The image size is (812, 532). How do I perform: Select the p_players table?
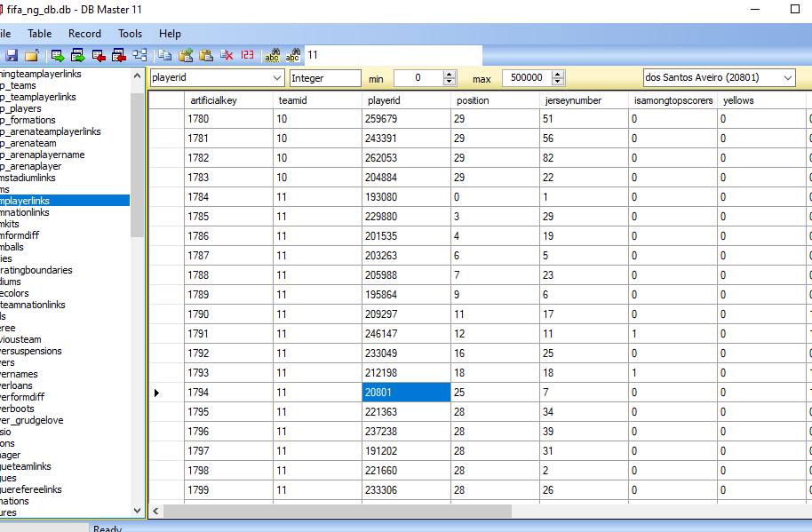tap(20, 108)
